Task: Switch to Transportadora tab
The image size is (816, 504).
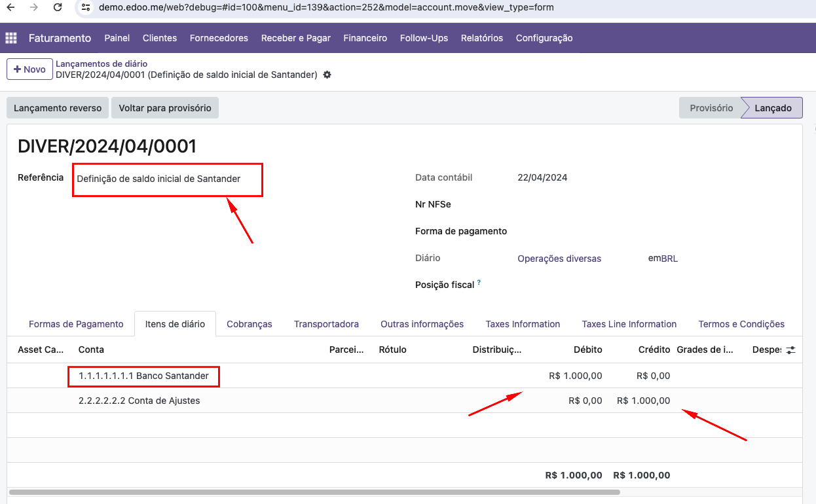Action: (326, 324)
